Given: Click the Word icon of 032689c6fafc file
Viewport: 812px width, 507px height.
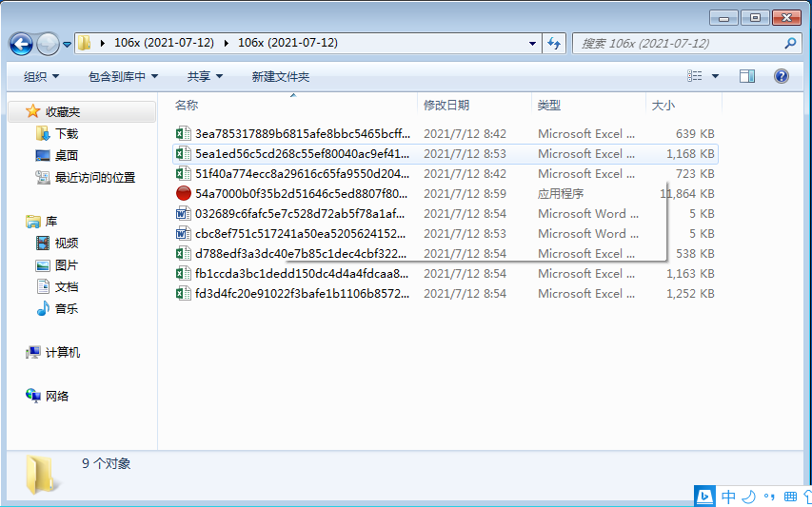Looking at the screenshot, I should click(184, 214).
